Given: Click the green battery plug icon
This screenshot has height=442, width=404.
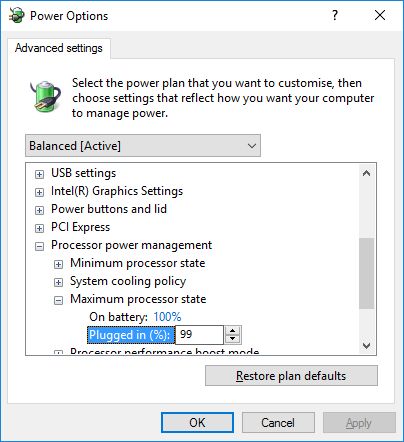Looking at the screenshot, I should point(45,96).
